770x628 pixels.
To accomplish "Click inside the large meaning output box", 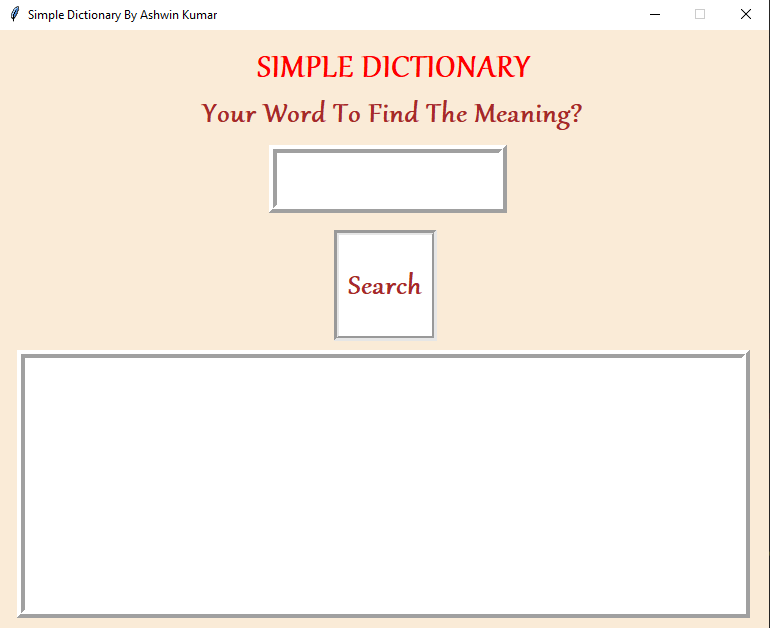I will tap(384, 484).
